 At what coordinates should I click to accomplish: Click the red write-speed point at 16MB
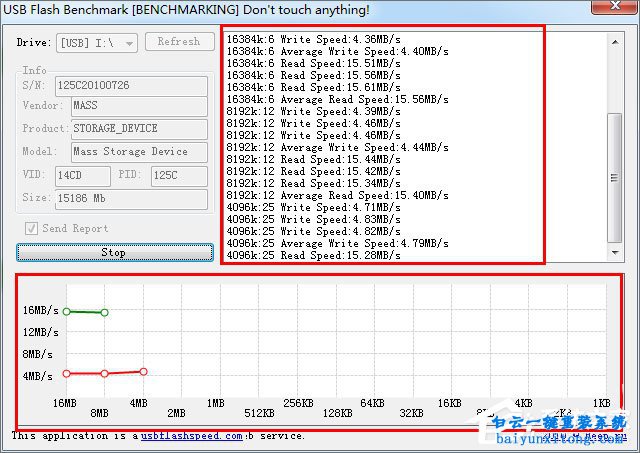(66, 374)
